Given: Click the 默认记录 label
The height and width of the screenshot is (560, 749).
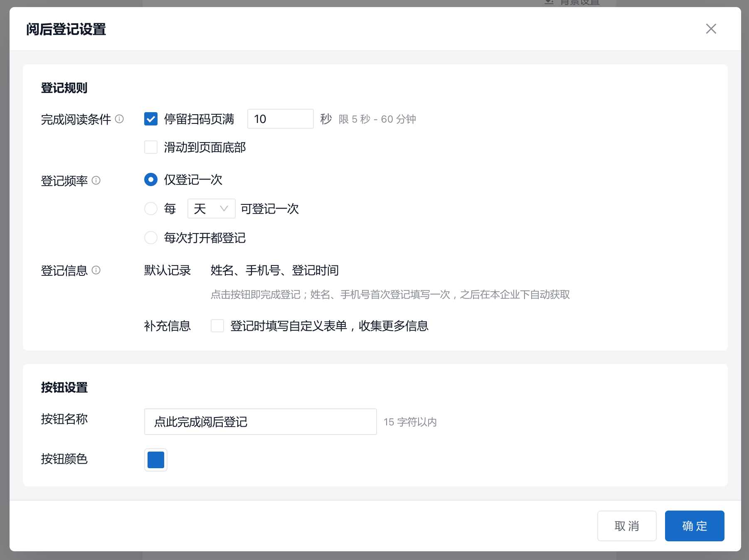Looking at the screenshot, I should [x=168, y=270].
